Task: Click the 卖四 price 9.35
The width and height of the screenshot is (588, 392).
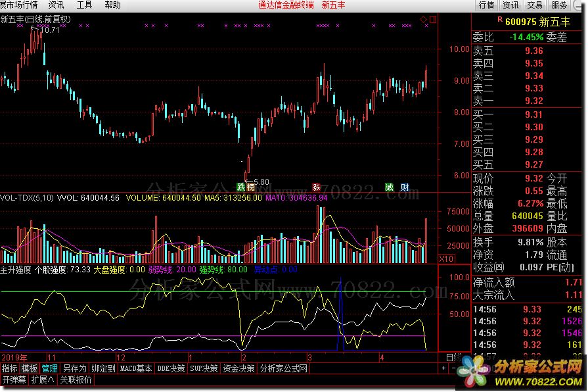Action: click(x=534, y=63)
